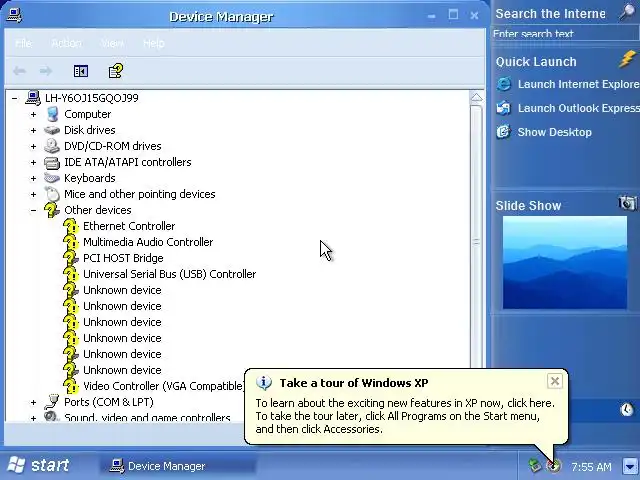
Task: Close the Windows XP tour balloon
Action: tap(554, 381)
